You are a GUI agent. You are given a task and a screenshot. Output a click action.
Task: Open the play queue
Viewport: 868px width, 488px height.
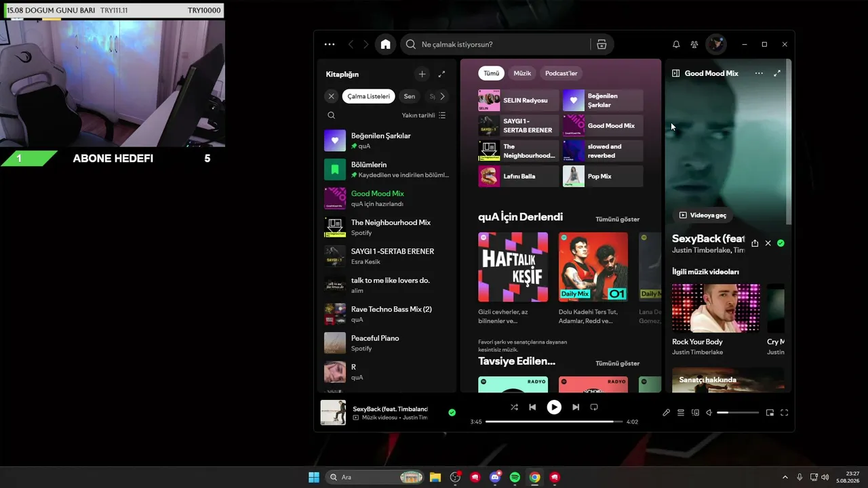point(681,413)
